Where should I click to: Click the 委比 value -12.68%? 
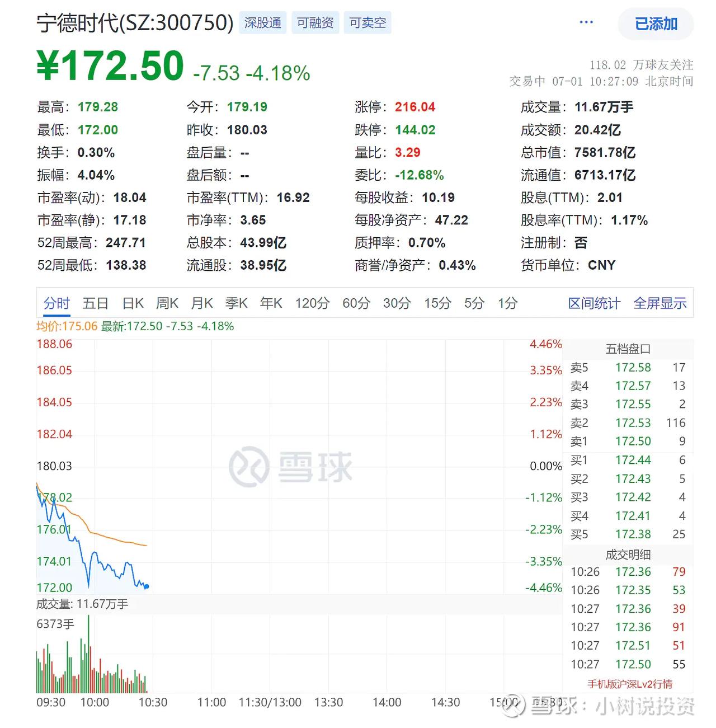click(420, 175)
